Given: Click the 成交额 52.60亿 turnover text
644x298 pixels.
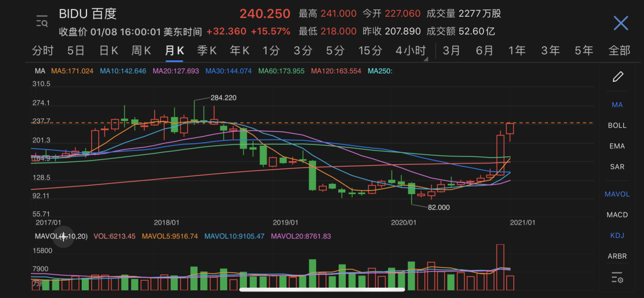Looking at the screenshot, I should click(461, 31).
